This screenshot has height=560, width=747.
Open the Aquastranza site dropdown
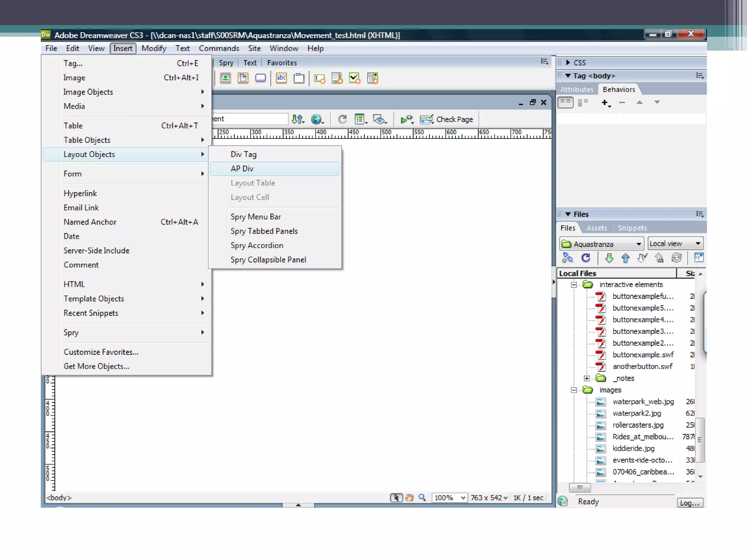tap(601, 244)
